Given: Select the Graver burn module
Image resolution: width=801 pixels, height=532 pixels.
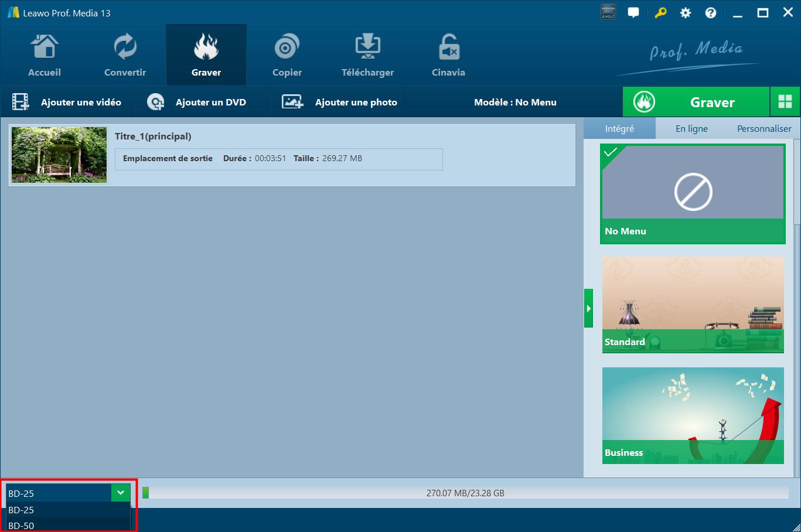Looking at the screenshot, I should (206, 55).
